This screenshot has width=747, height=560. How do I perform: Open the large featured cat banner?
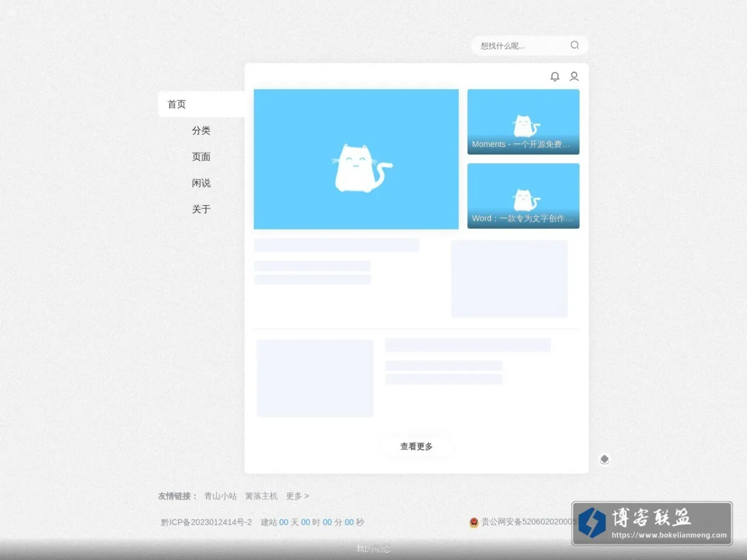[356, 159]
